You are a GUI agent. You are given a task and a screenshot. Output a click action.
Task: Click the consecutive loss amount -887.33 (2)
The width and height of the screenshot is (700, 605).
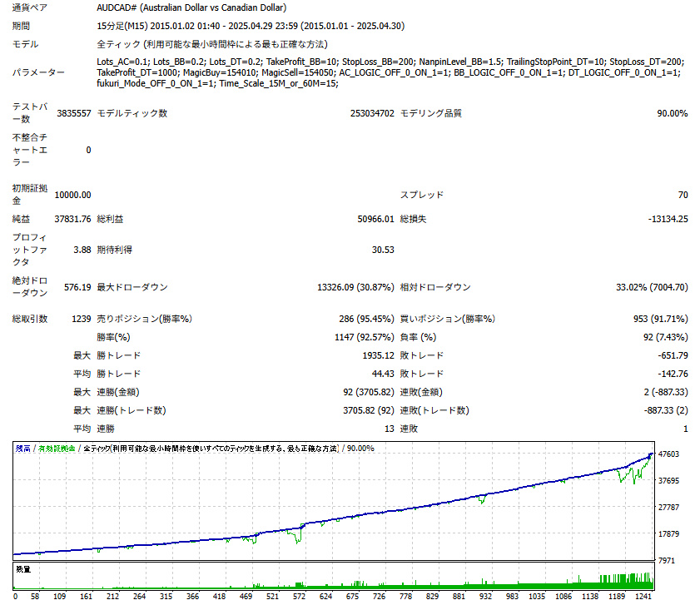tap(666, 411)
